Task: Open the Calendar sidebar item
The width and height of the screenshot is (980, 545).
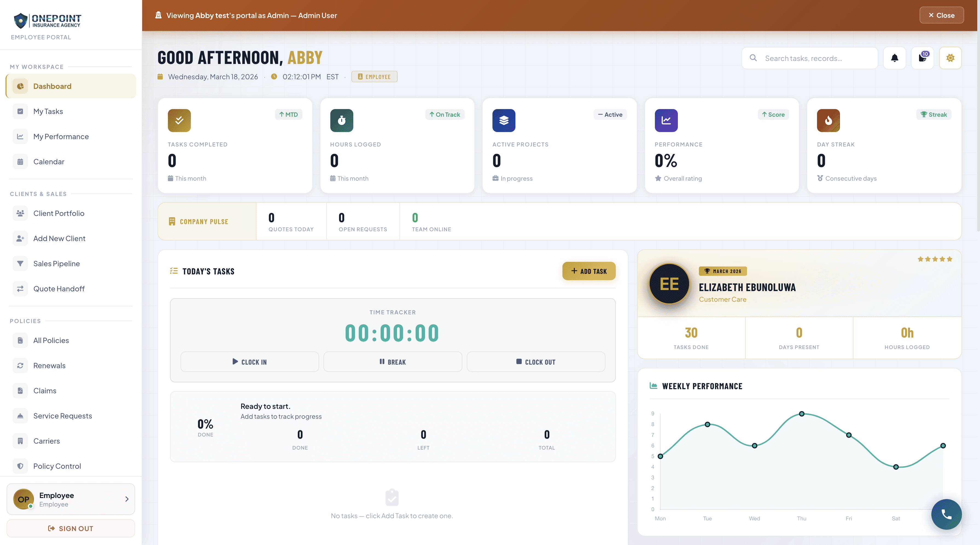Action: point(49,162)
